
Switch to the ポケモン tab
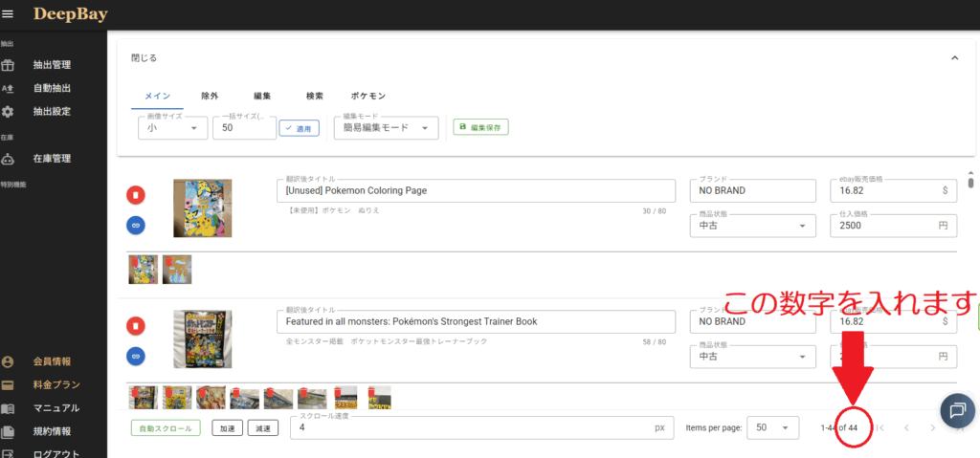(367, 97)
